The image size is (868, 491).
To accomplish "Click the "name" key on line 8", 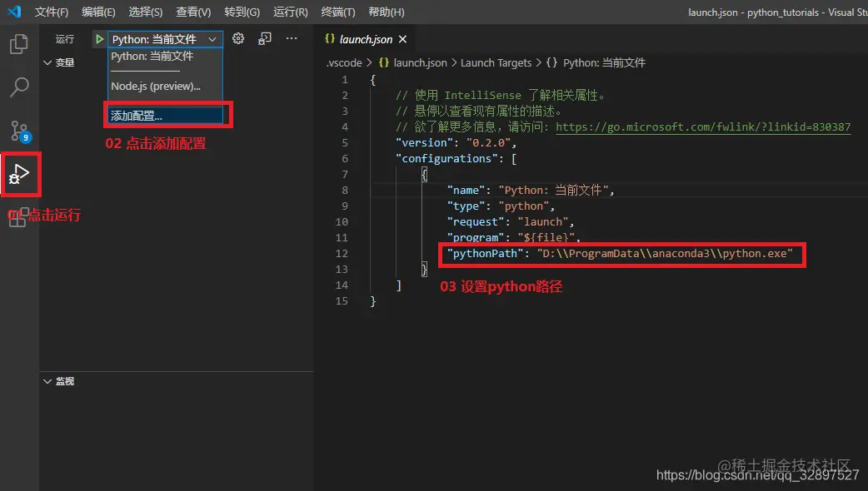I will [466, 191].
